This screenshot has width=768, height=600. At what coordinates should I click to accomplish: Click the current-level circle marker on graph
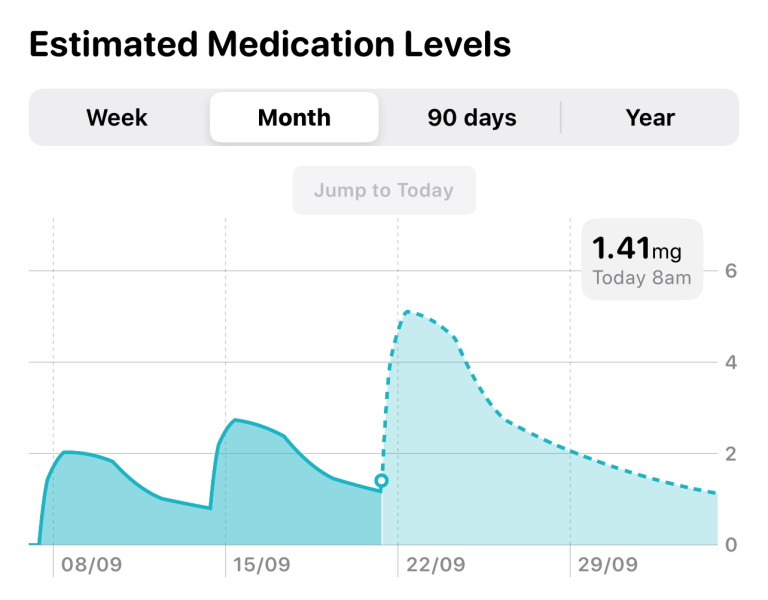pyautogui.click(x=381, y=481)
